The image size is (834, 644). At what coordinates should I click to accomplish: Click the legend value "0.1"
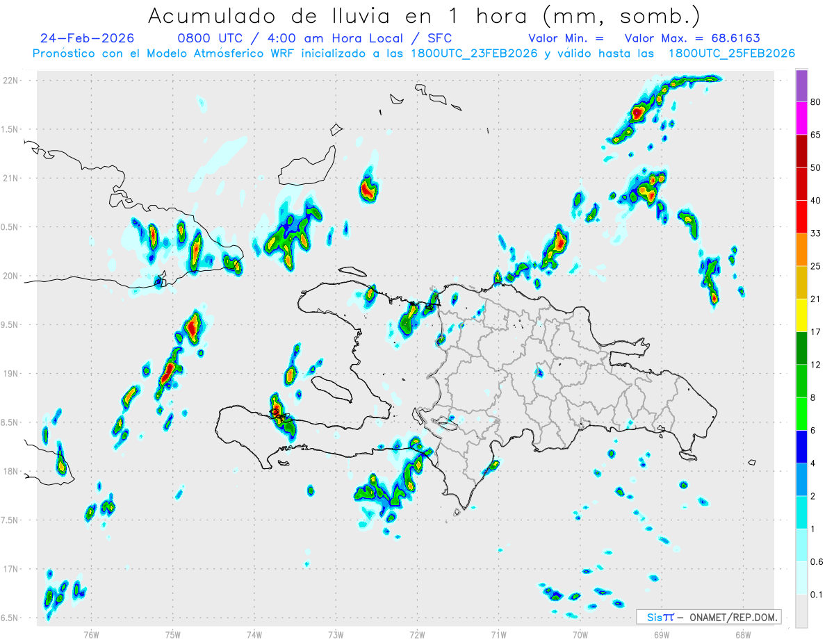[x=817, y=594]
